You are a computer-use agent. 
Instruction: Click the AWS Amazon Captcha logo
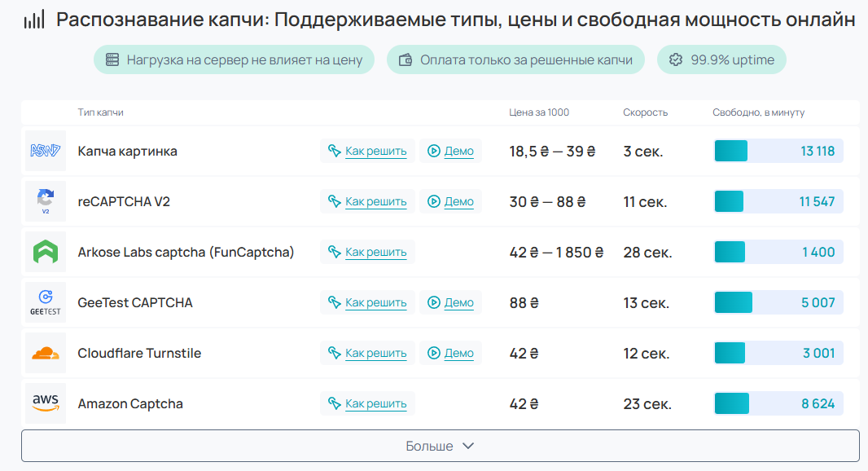pyautogui.click(x=46, y=403)
